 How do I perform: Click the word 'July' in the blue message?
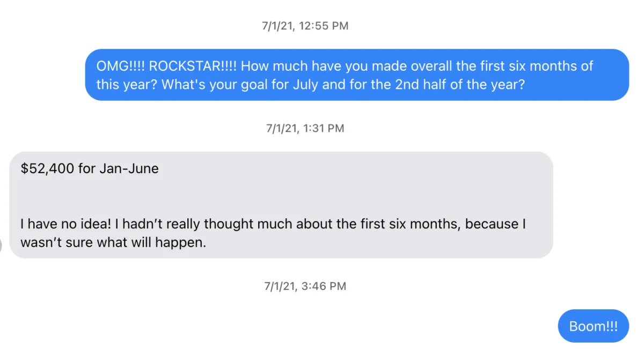(x=305, y=85)
